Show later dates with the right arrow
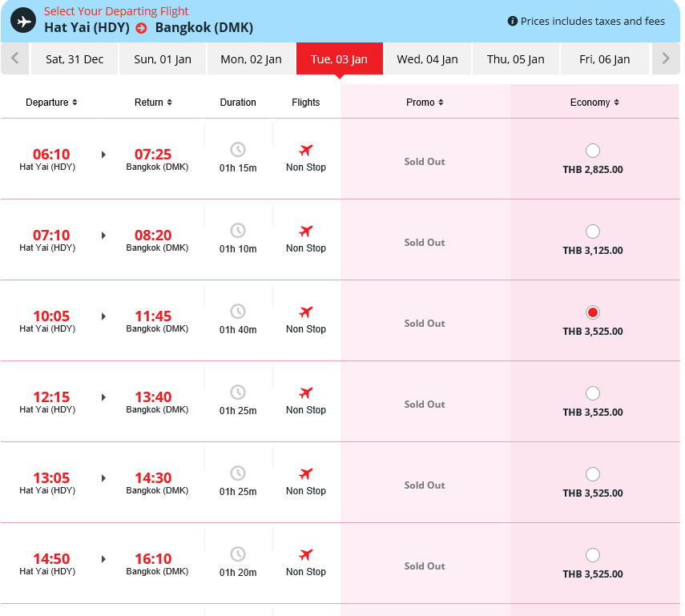685x616 pixels. pos(666,58)
